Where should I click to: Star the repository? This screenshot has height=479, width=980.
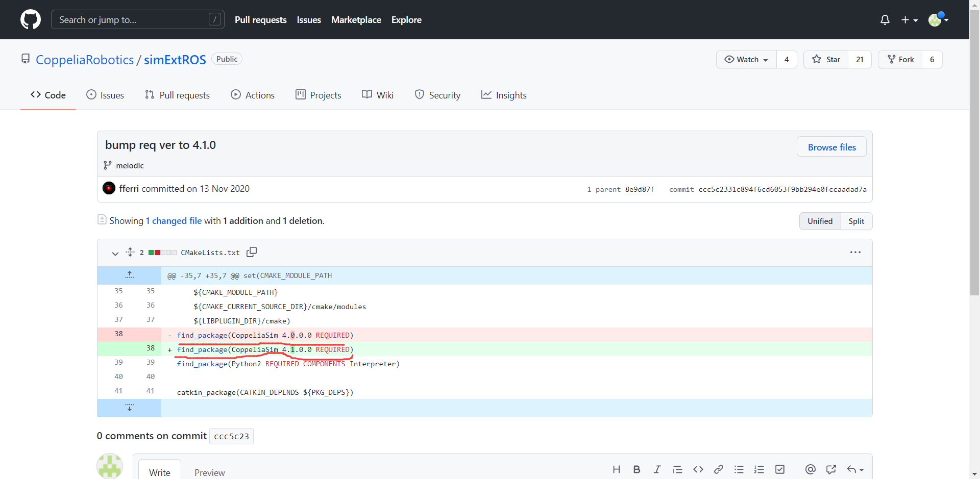click(x=826, y=59)
